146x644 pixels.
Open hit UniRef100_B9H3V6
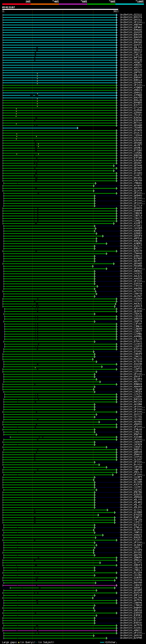[x=131, y=35]
